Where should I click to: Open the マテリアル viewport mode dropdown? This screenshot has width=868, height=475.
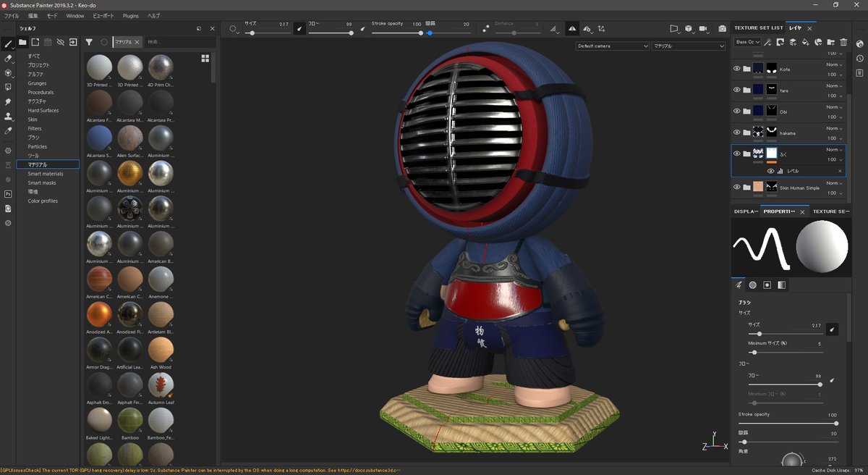(688, 46)
